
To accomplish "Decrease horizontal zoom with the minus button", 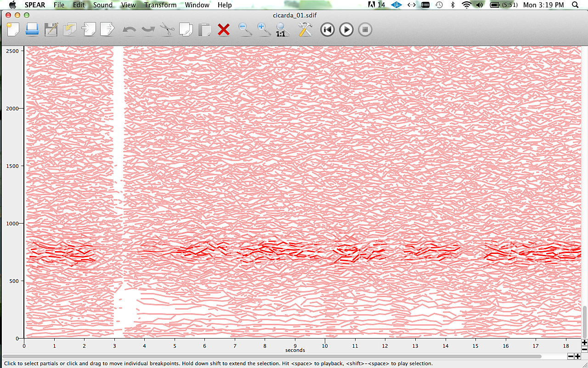I will pos(571,356).
